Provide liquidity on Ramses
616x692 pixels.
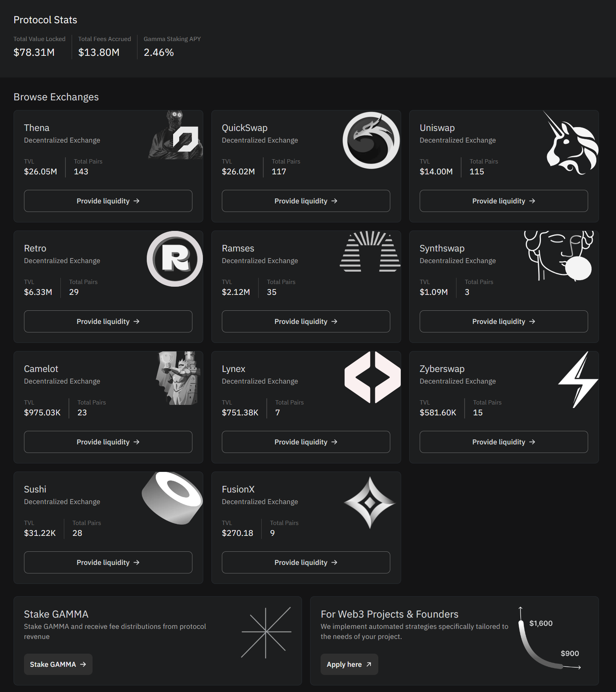pyautogui.click(x=306, y=321)
